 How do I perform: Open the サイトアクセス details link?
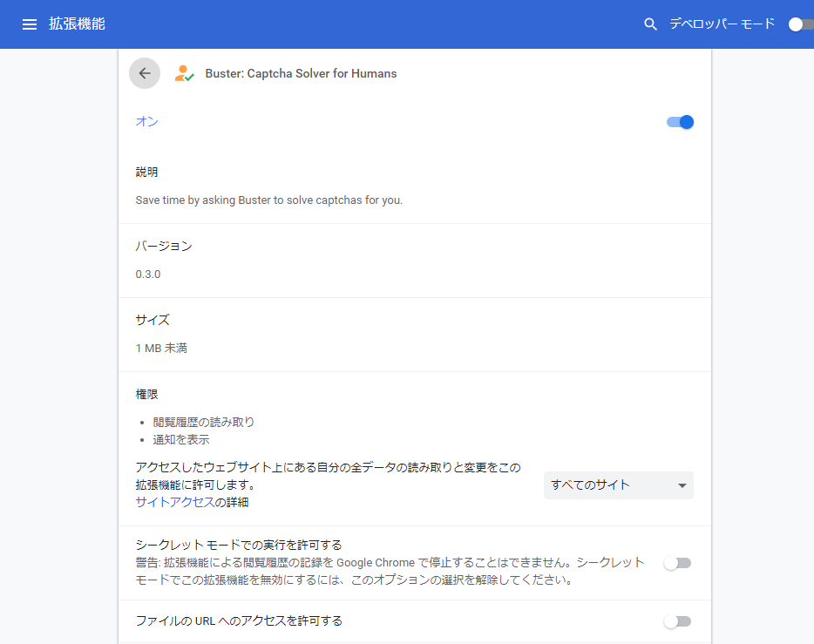point(175,502)
